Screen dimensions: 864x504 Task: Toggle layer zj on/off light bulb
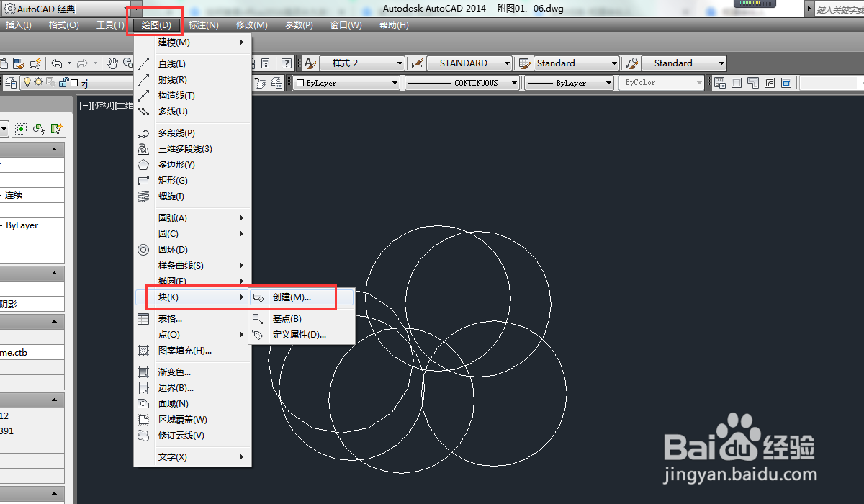(x=28, y=82)
